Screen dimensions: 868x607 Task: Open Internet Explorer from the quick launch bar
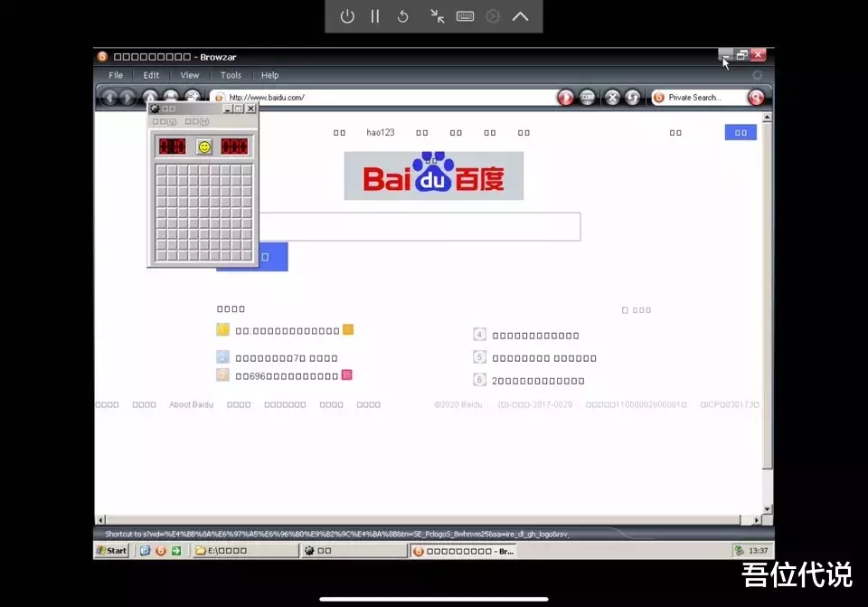143,550
